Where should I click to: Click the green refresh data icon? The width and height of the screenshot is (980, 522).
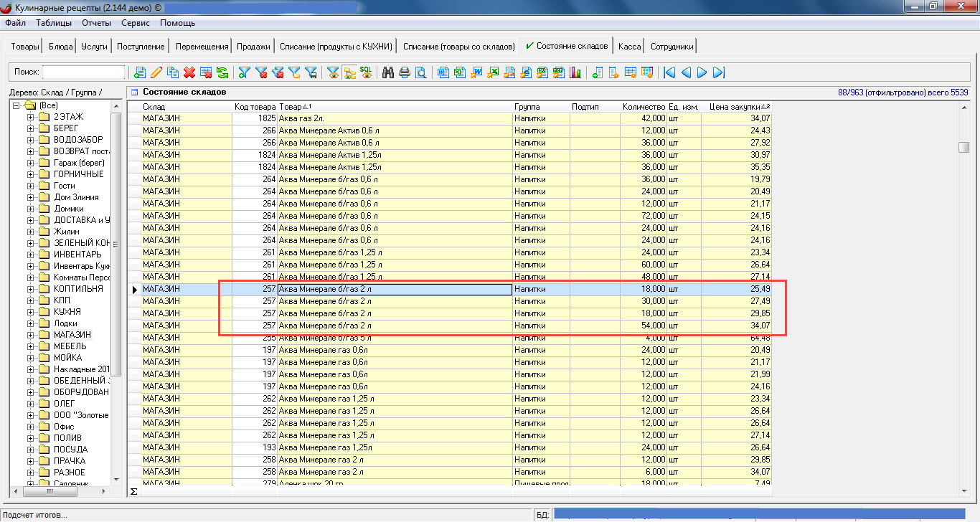point(222,72)
